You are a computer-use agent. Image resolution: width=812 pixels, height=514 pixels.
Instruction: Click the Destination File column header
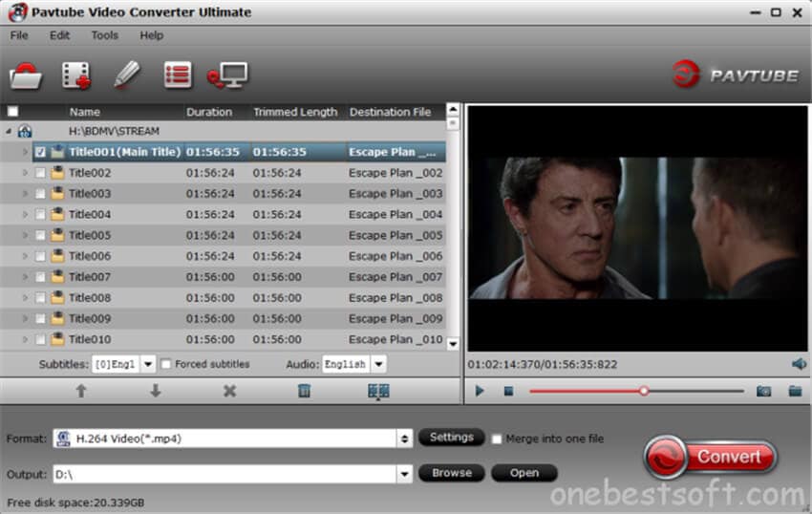[390, 112]
